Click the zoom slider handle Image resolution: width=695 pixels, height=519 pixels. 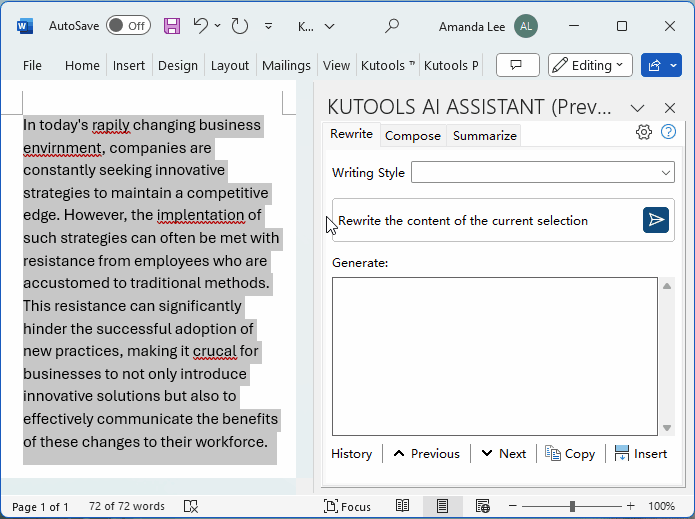572,507
